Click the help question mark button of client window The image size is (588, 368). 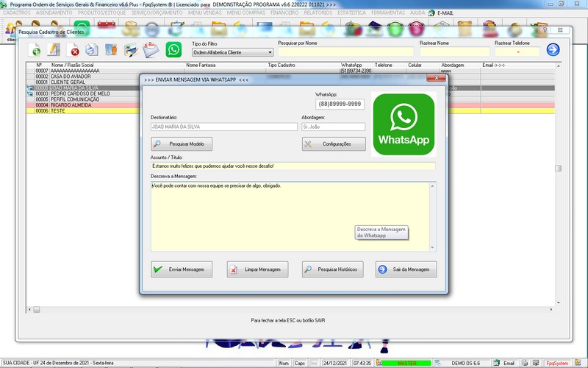[x=545, y=29]
